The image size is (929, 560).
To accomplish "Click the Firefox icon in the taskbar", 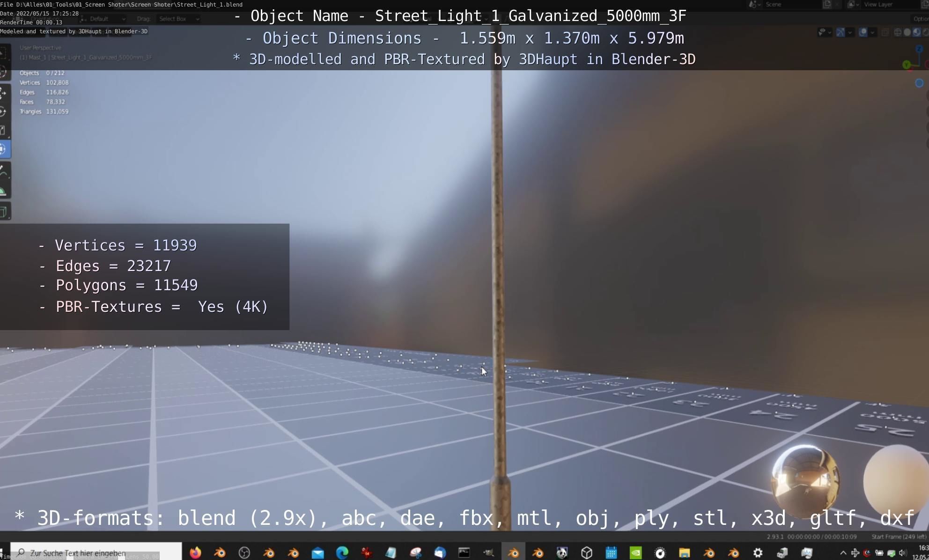I will point(195,553).
